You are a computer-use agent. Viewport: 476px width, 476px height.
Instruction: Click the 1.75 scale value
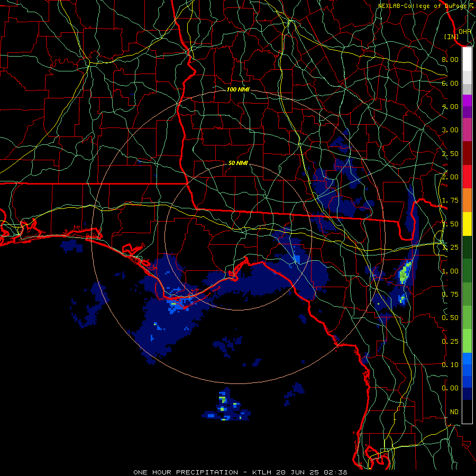click(450, 200)
